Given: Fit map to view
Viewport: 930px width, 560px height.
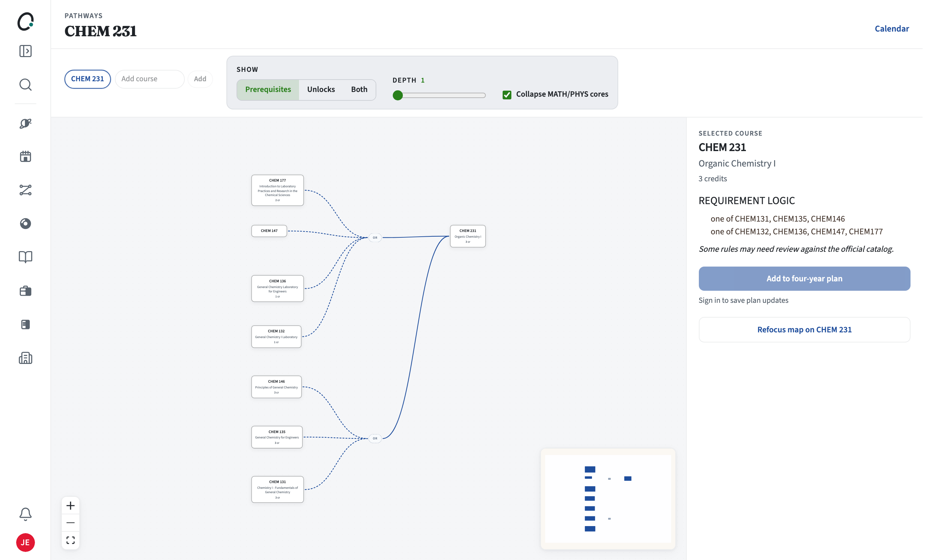Looking at the screenshot, I should (x=71, y=541).
